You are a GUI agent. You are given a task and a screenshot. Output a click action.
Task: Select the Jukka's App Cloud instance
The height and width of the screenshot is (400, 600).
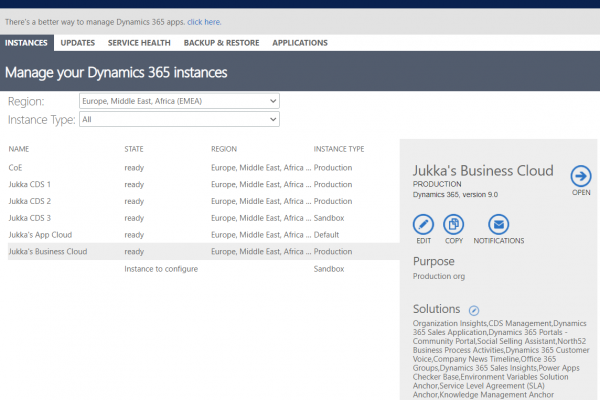(x=204, y=235)
